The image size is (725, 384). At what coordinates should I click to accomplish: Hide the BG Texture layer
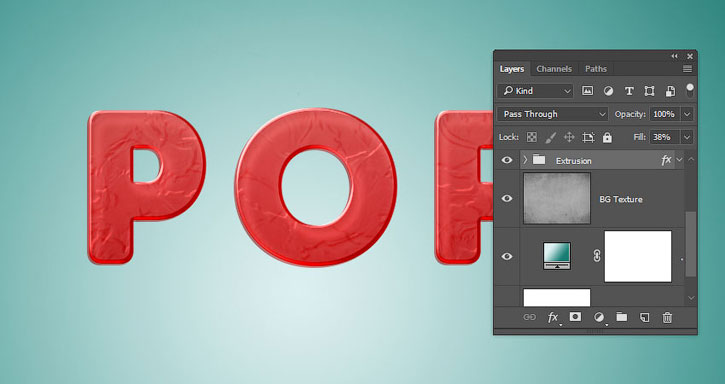(507, 198)
